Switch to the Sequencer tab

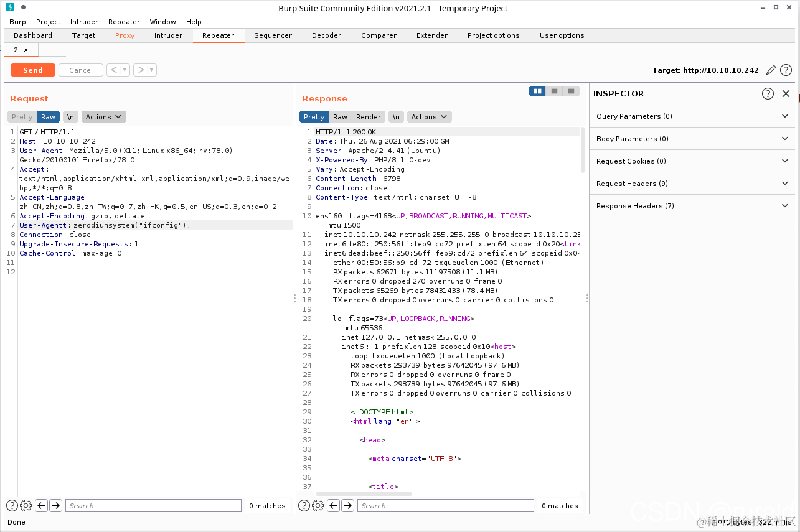click(x=273, y=35)
